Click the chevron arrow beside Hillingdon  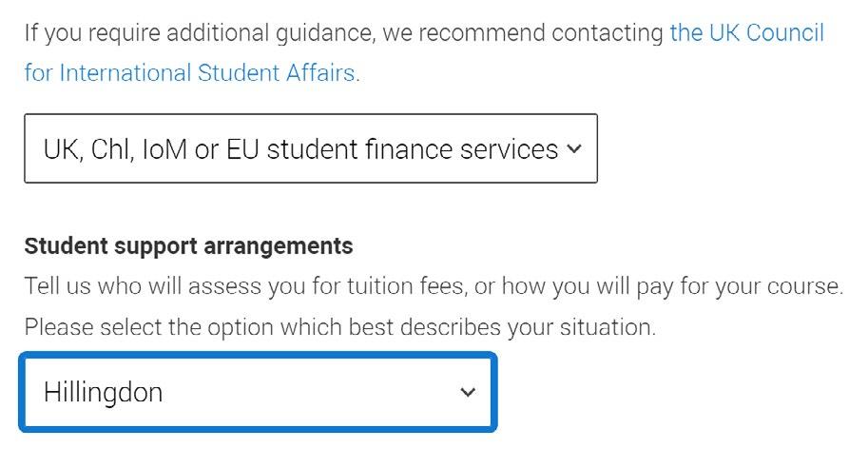(x=467, y=392)
